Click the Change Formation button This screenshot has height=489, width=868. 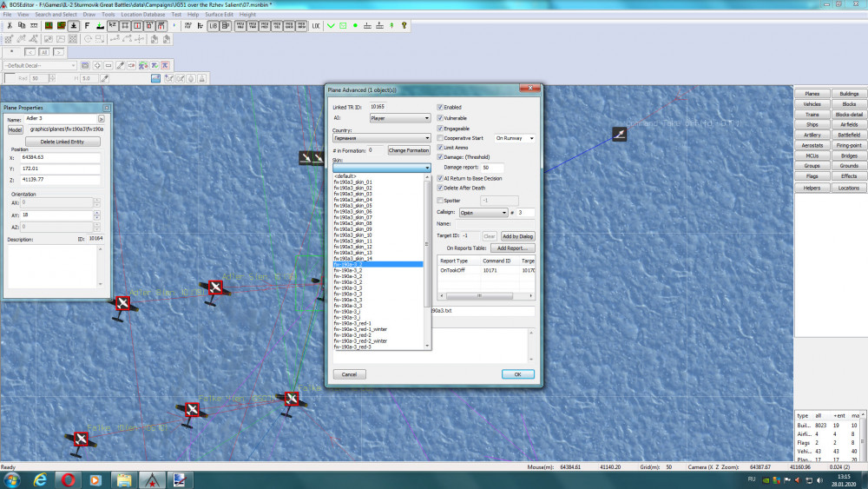[409, 150]
